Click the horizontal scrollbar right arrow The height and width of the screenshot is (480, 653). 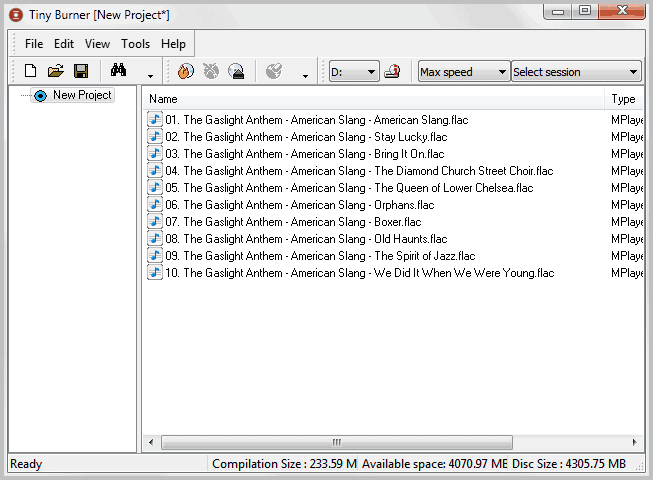[634, 442]
